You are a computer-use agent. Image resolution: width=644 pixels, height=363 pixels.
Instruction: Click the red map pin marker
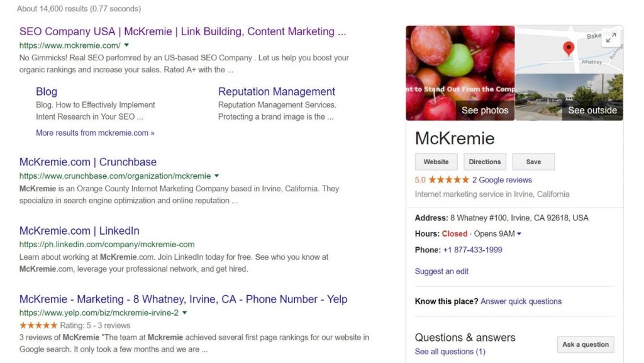[569, 48]
